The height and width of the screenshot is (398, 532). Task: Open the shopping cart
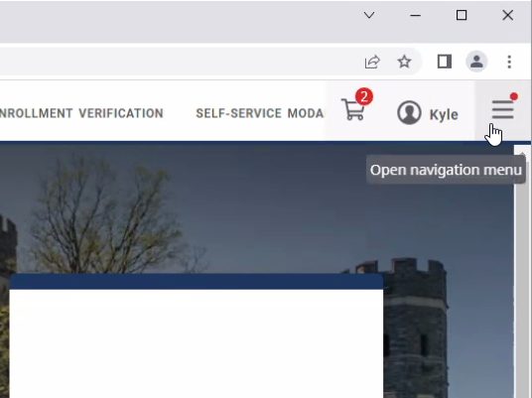tap(353, 109)
